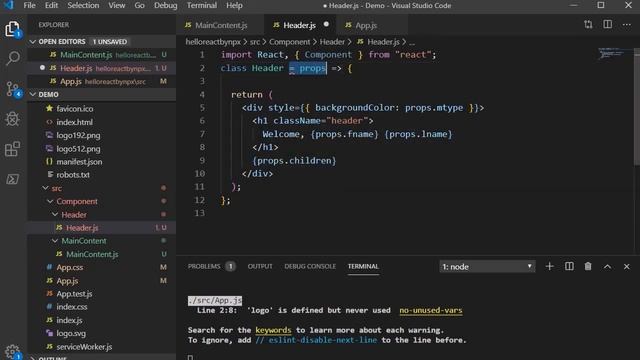Follow the keywords link in terminal
Viewport: 640px width, 360px height.
click(x=273, y=330)
